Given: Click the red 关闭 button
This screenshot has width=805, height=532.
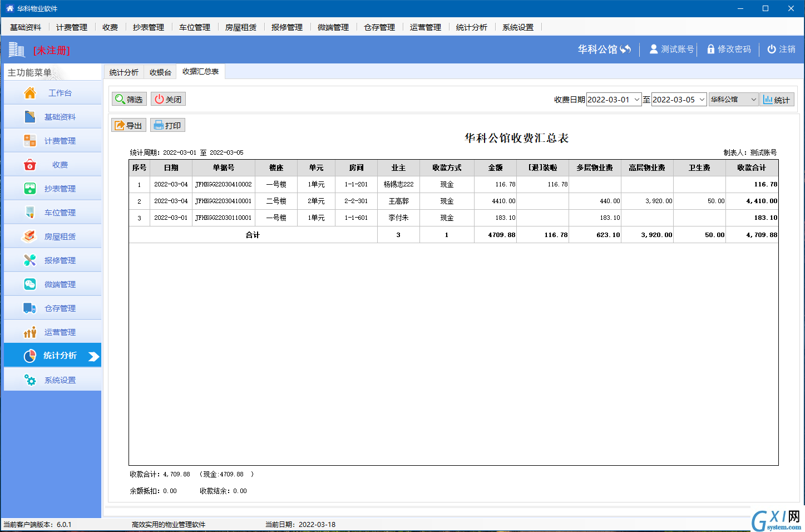Looking at the screenshot, I should click(168, 99).
